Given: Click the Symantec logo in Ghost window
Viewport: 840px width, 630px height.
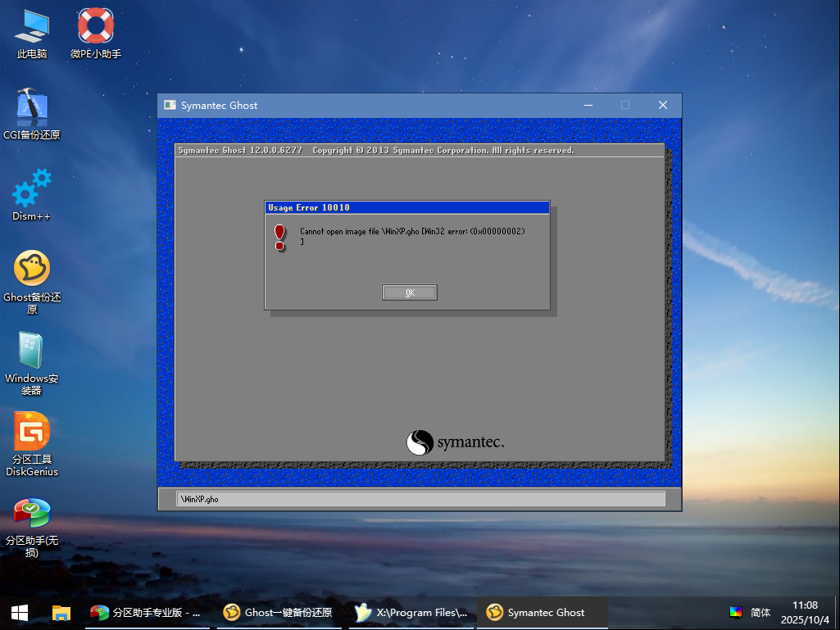Looking at the screenshot, I should (x=455, y=442).
